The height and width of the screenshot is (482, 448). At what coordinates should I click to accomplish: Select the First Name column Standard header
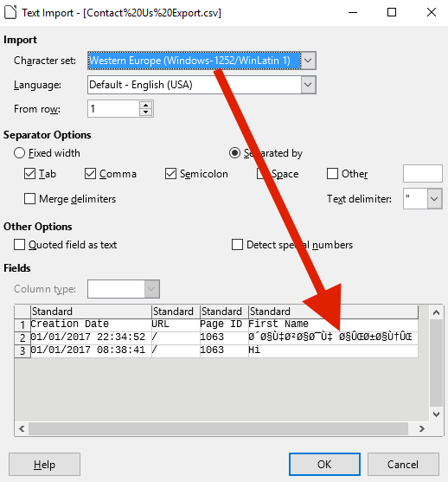[333, 312]
